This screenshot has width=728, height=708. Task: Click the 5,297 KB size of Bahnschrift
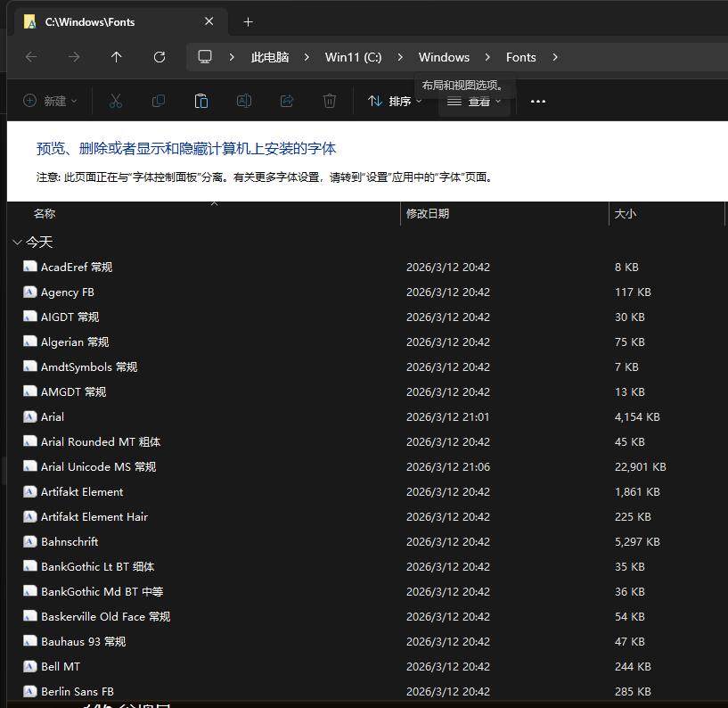[637, 541]
